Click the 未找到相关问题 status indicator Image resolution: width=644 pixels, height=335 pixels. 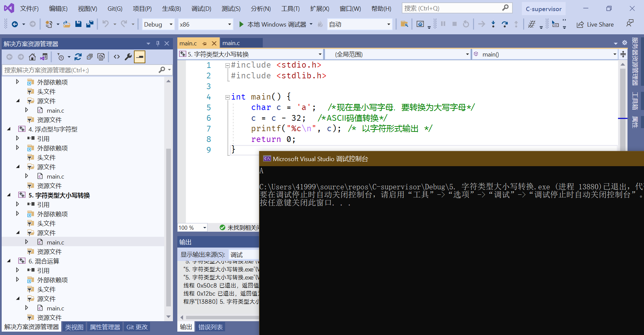pos(240,228)
